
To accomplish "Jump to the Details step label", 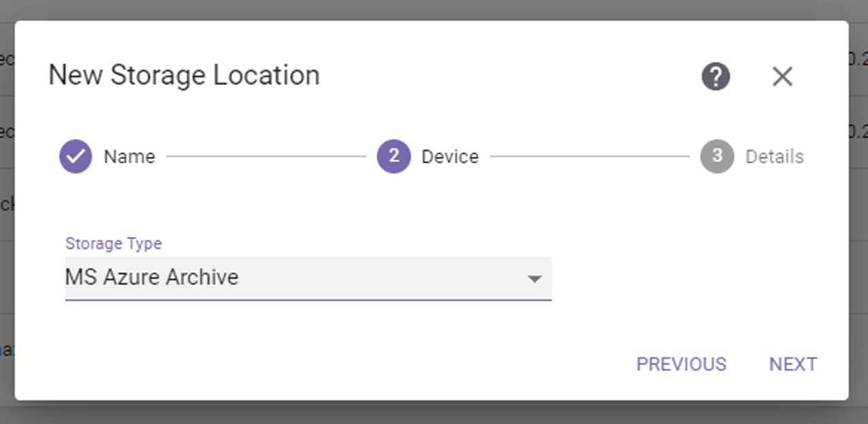I will pos(775,157).
